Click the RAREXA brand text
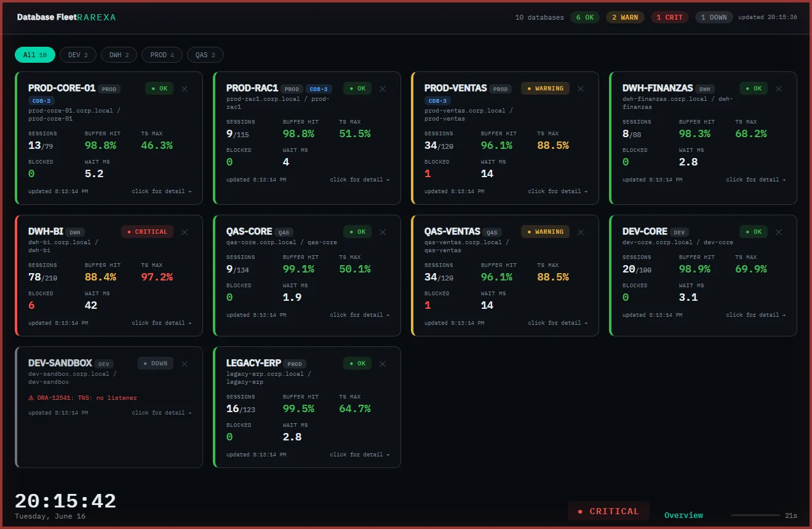 click(x=97, y=17)
